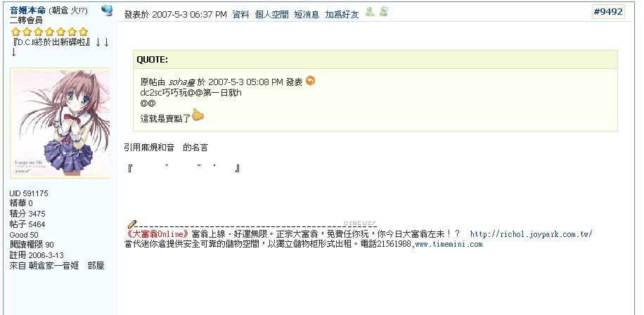The width and height of the screenshot is (644, 315).
Task: Click the thumbs-up emoticon in the quote
Action: (x=198, y=115)
